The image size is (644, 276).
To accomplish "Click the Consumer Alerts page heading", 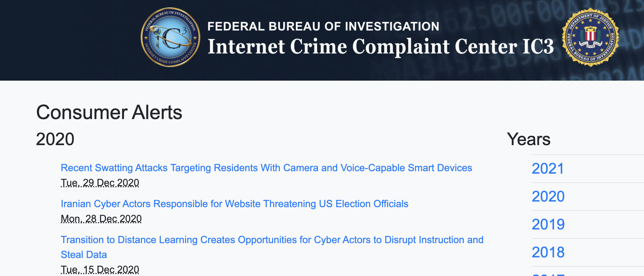I will (109, 112).
